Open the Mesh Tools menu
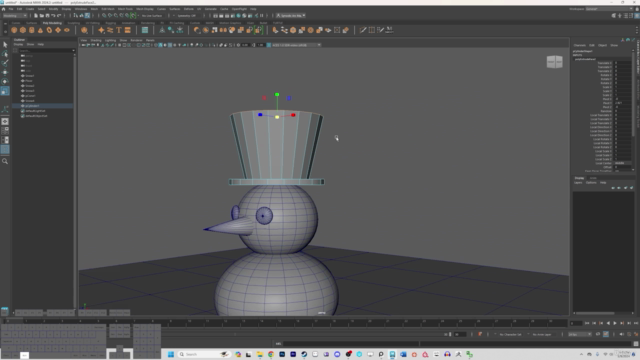The height and width of the screenshot is (360, 640). click(125, 9)
